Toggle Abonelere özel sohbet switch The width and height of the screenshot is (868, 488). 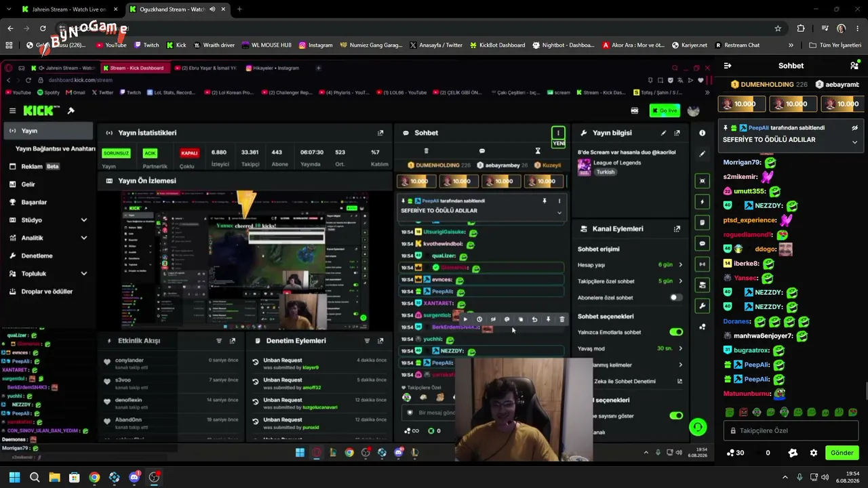tap(675, 298)
